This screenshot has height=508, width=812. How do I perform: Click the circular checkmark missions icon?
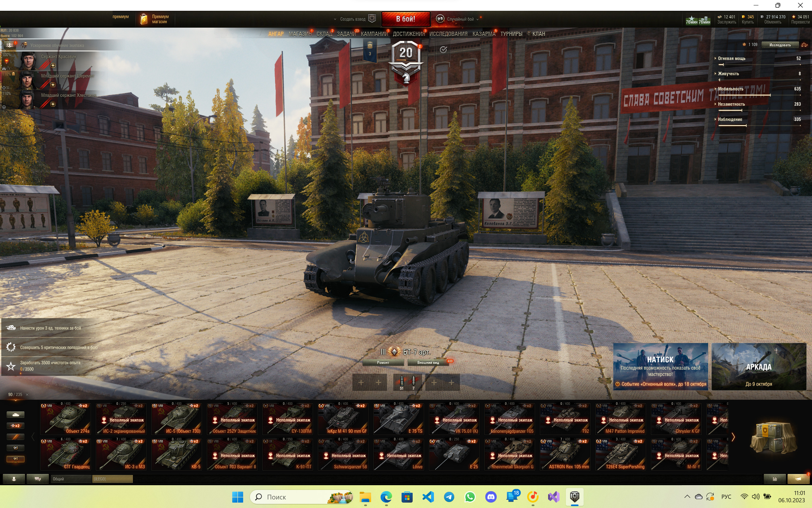(x=443, y=50)
